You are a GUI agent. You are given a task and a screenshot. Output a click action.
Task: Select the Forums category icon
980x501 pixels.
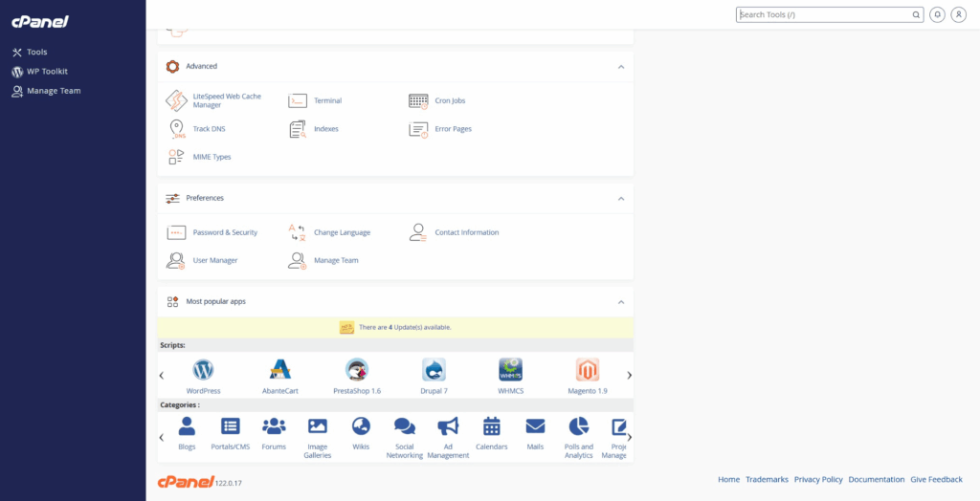[274, 426]
